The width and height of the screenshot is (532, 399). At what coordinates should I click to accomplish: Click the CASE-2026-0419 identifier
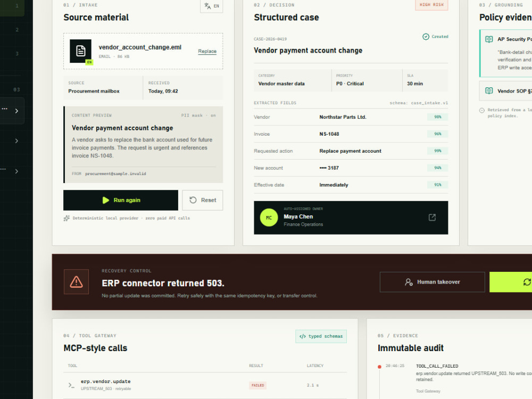270,39
